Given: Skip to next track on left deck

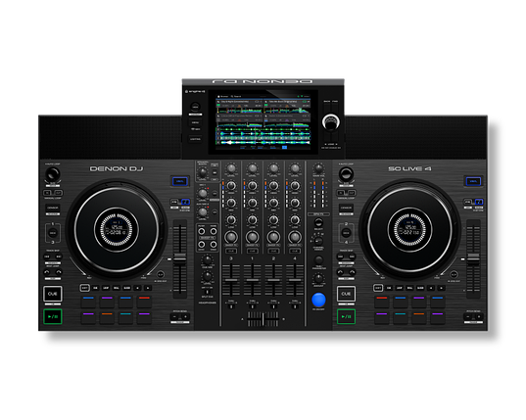Looking at the screenshot, I should coord(59,257).
